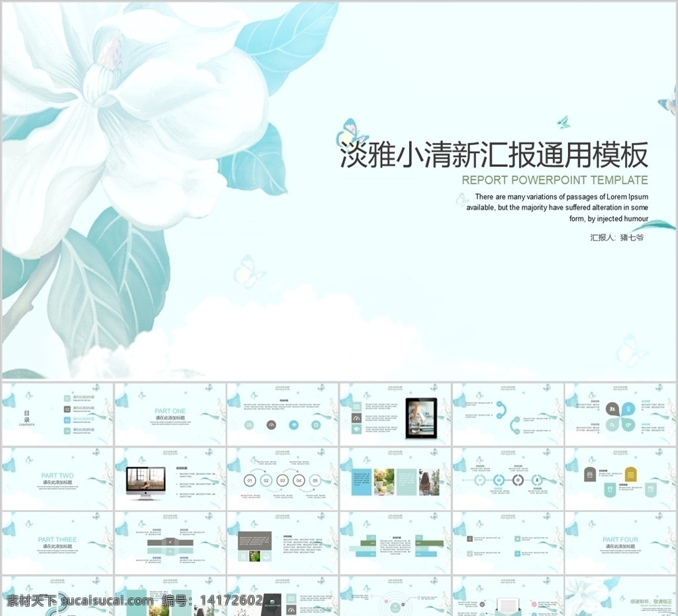Select the circle numbered 01 in steps slide

250,480
